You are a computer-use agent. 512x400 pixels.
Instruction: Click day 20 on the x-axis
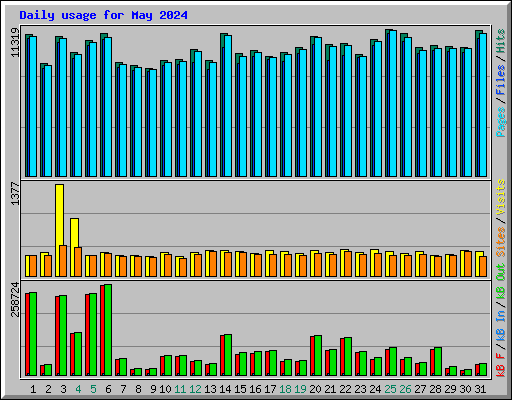point(315,389)
